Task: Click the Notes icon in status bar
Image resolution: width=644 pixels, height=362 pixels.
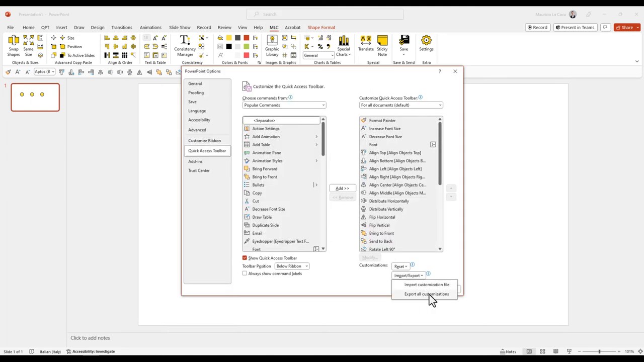Action: 508,351
